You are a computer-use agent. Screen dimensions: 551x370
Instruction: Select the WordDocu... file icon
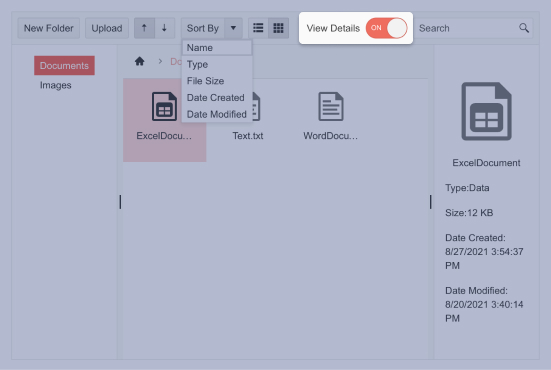(331, 106)
